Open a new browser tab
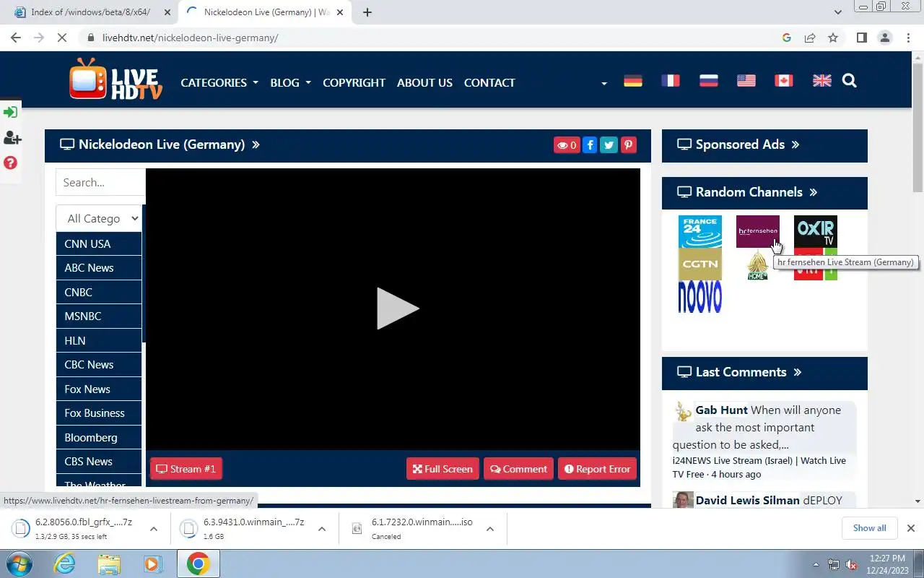The width and height of the screenshot is (924, 578). pyautogui.click(x=367, y=12)
